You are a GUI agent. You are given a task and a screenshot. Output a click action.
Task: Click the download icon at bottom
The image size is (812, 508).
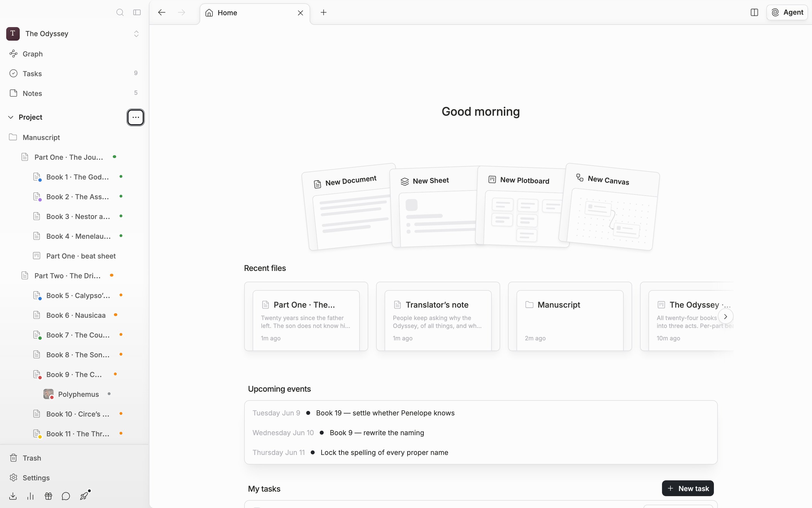click(x=13, y=496)
